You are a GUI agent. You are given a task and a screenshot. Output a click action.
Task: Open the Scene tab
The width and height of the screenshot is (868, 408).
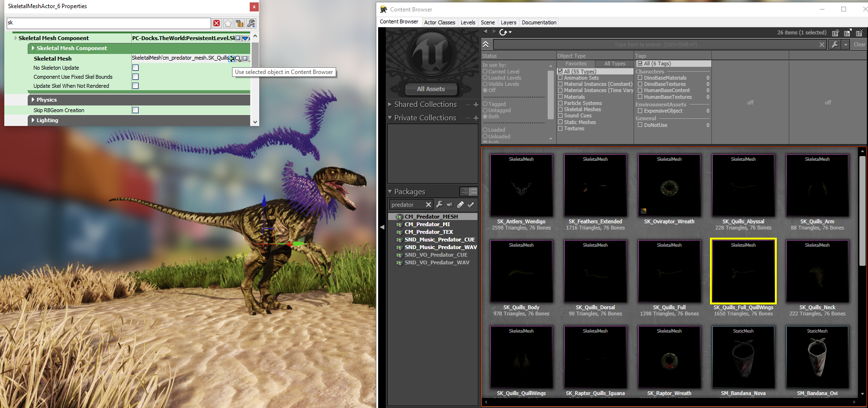488,22
